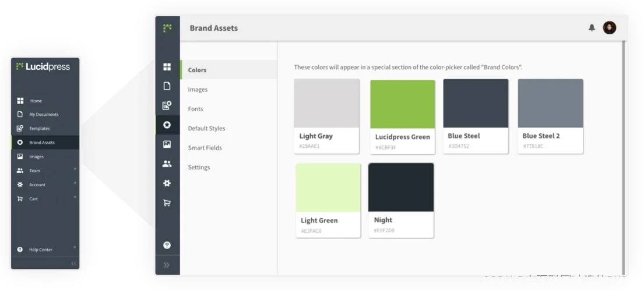Open images picture icon in collapsed rail
Screen dimensions: 644x291
click(167, 144)
